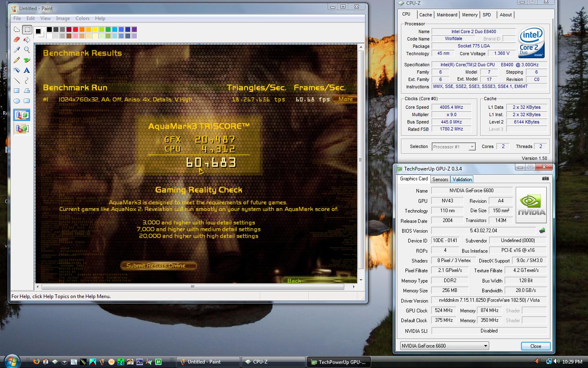The image size is (588, 368).
Task: Pick the orange color swatch in Paint palette
Action: point(82,29)
